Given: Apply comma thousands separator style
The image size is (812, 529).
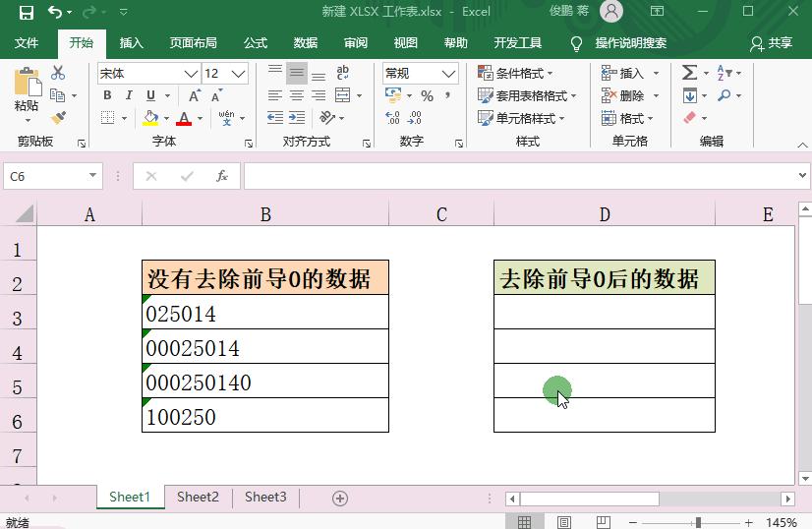Looking at the screenshot, I should click(x=448, y=95).
